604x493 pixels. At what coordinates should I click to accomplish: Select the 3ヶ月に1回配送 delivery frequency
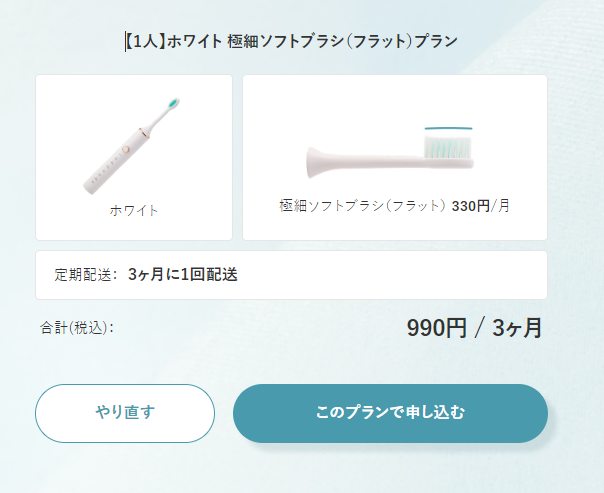[x=183, y=275]
